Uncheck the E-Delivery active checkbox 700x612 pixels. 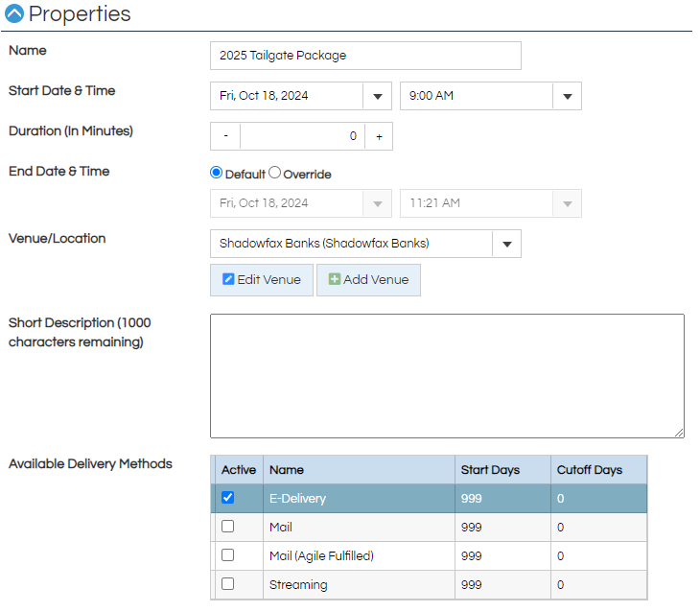[227, 498]
